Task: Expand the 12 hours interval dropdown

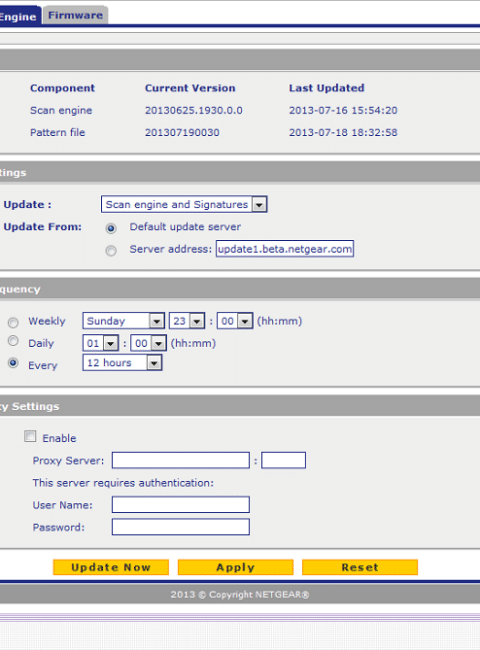Action: tap(122, 363)
